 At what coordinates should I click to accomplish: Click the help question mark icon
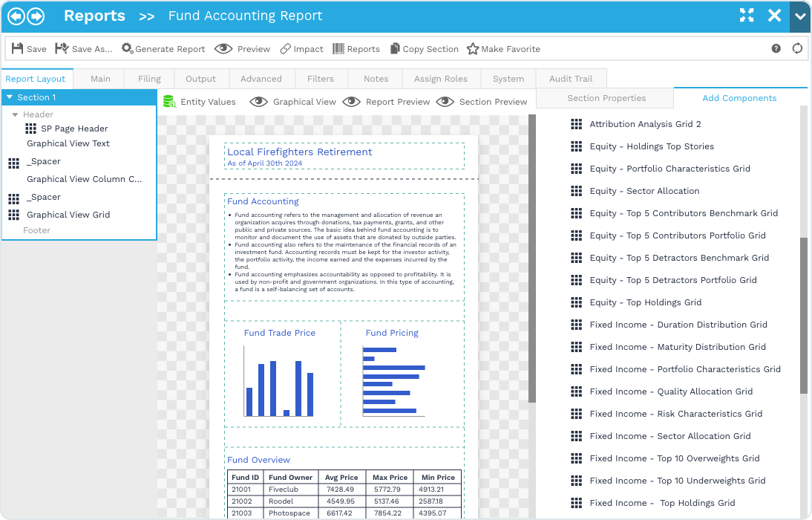pyautogui.click(x=776, y=48)
